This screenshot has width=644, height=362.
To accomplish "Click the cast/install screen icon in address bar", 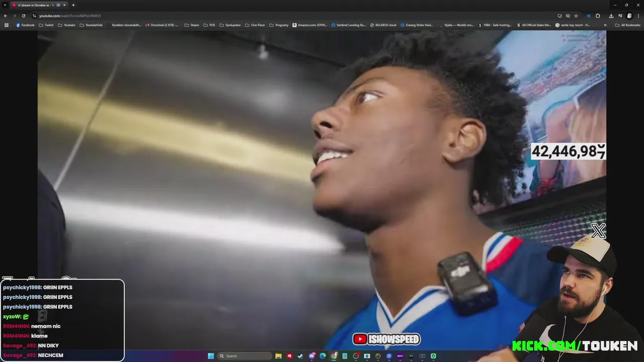I will point(559,16).
